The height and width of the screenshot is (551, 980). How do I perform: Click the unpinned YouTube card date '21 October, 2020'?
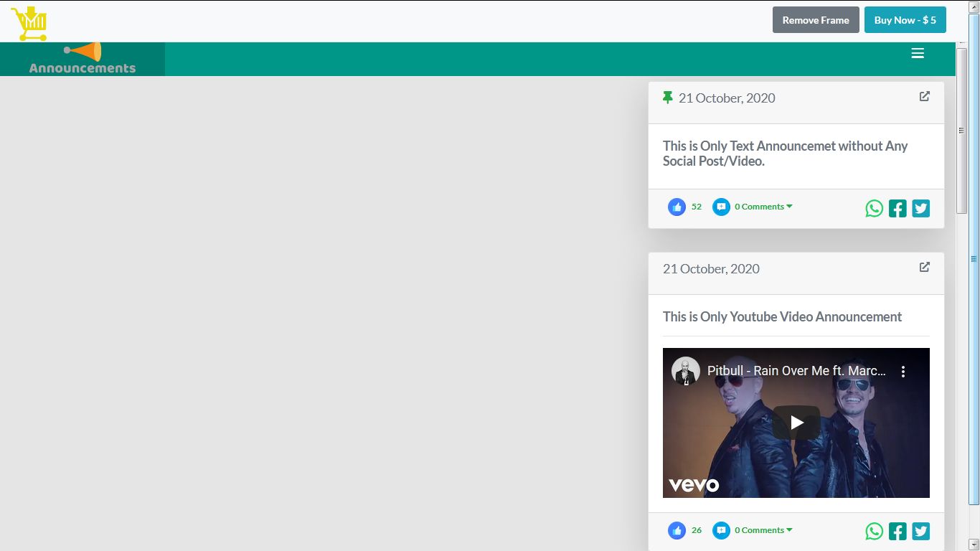(x=711, y=269)
